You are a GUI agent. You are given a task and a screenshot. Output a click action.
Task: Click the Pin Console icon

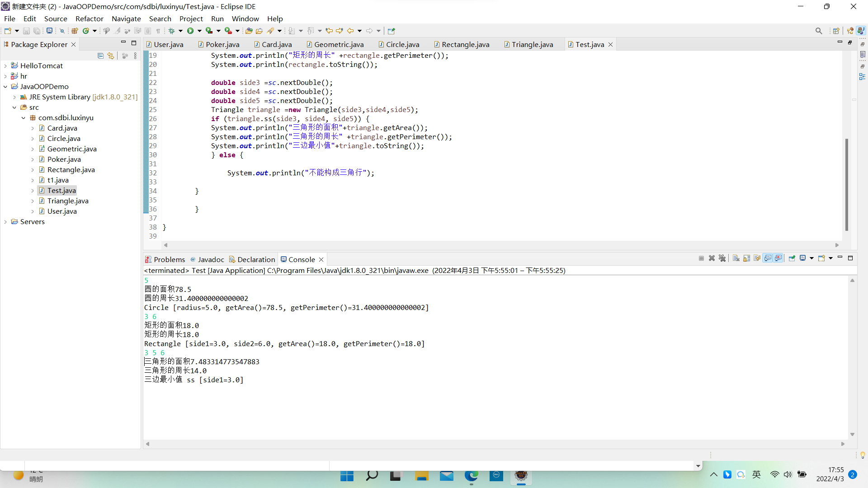pyautogui.click(x=792, y=258)
